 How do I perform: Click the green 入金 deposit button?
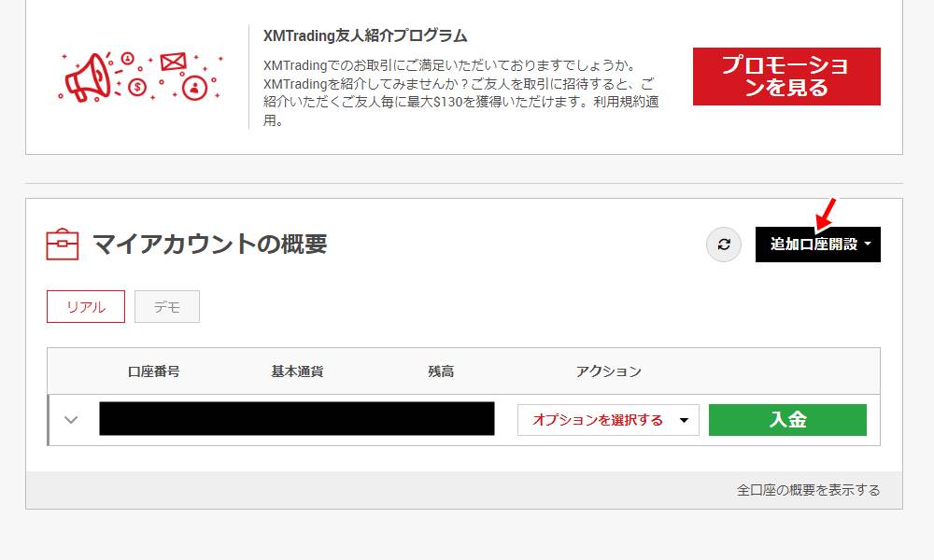(788, 419)
